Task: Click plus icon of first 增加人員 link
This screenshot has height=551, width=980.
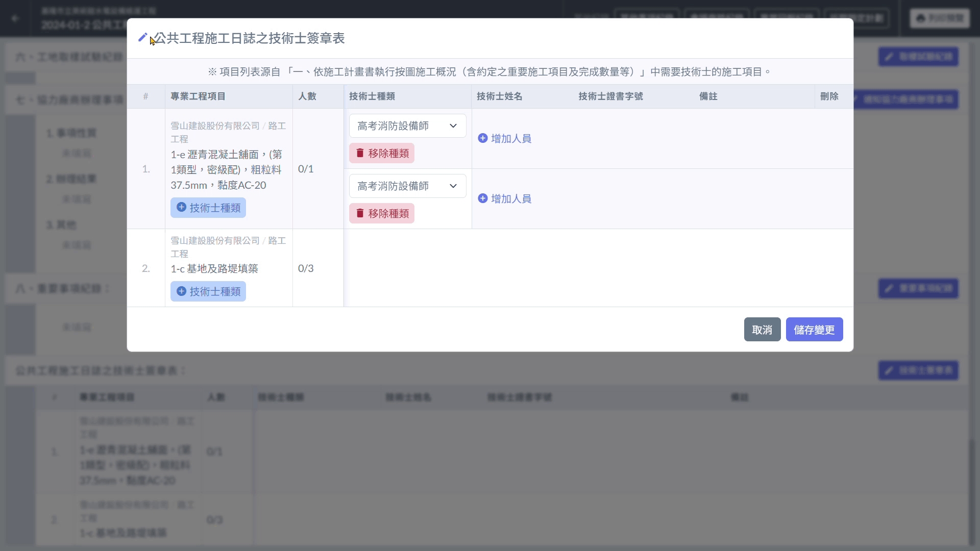Action: [x=482, y=138]
